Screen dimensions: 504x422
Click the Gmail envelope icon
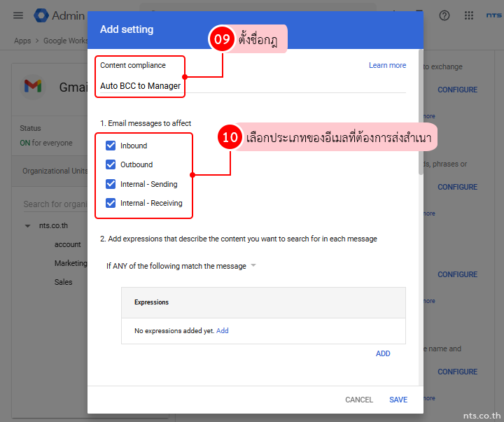pos(33,86)
